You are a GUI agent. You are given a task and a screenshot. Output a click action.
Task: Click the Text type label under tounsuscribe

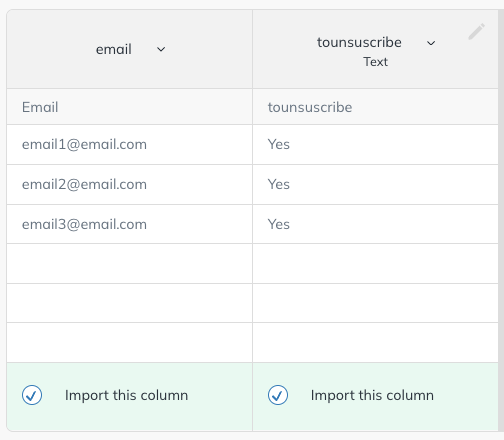click(375, 62)
